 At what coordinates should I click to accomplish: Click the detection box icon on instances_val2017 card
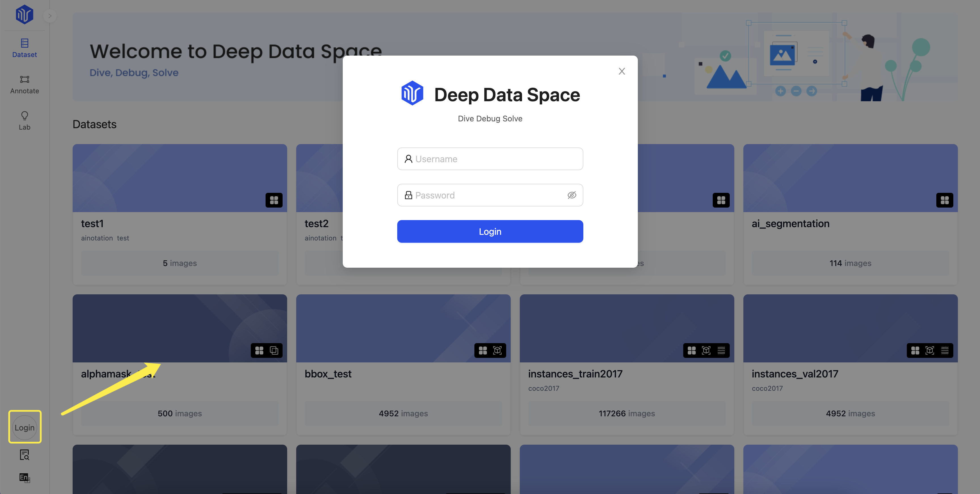pos(930,350)
